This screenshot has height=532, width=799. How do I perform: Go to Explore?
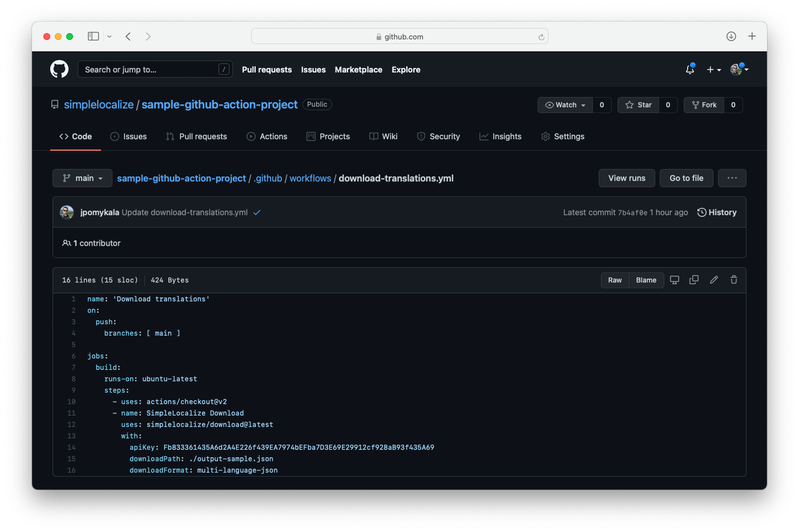coord(406,70)
